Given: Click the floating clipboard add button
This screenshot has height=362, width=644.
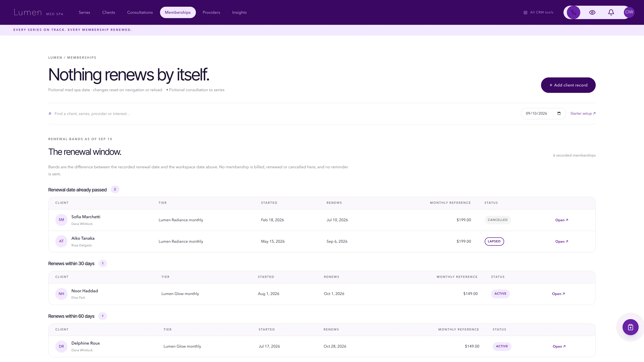Looking at the screenshot, I should point(630,327).
